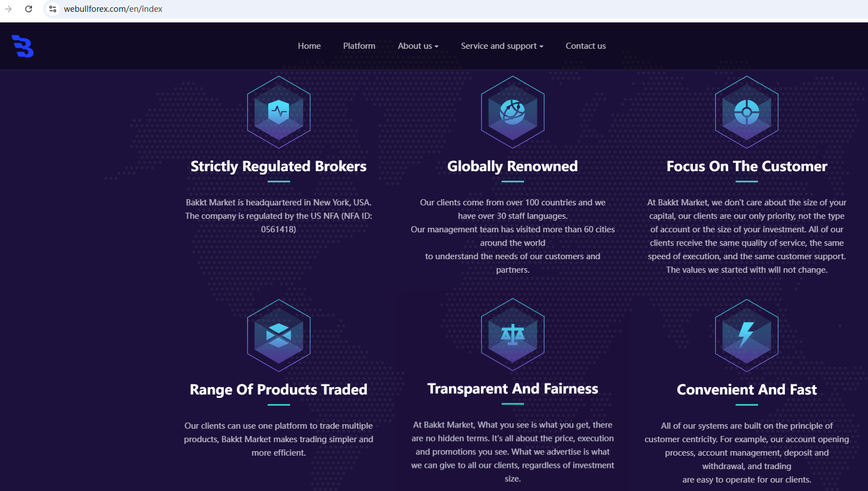Click the Range Of Products Traded icon
868x491 pixels.
coord(279,336)
